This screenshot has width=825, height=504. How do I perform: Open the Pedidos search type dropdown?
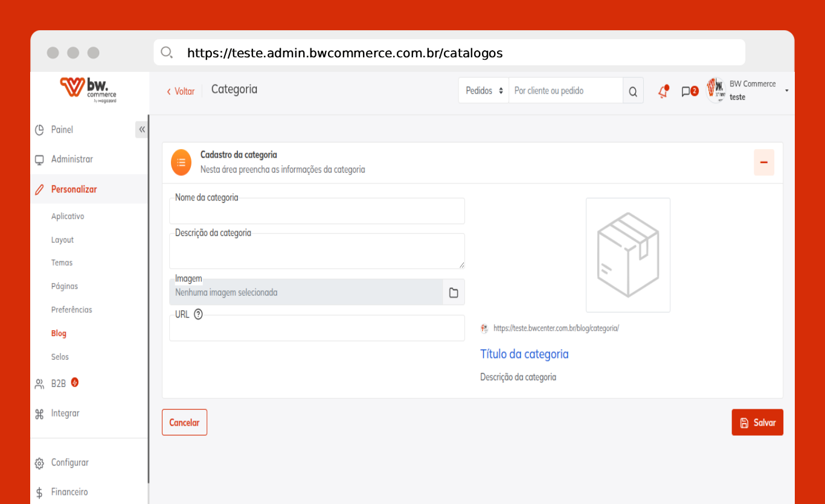coord(484,91)
